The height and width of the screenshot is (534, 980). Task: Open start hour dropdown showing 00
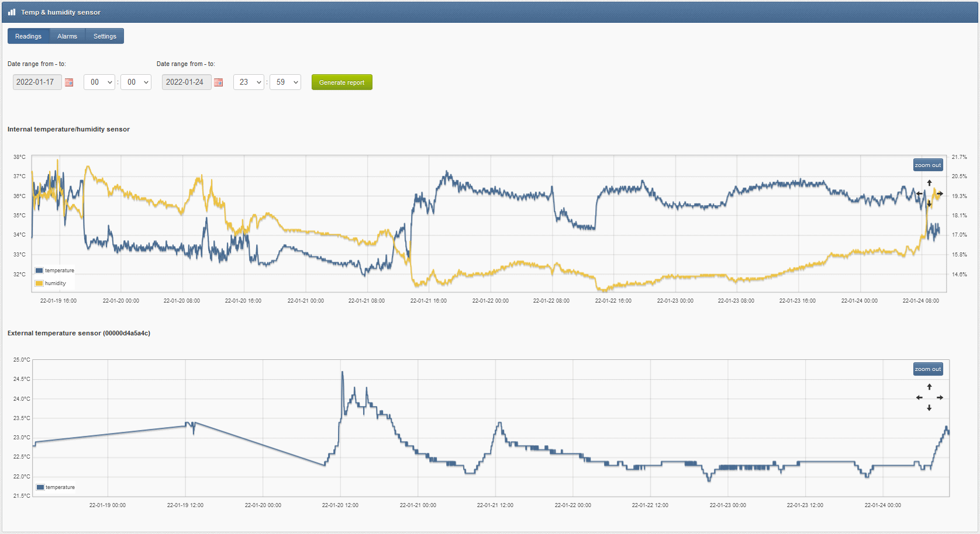click(99, 82)
